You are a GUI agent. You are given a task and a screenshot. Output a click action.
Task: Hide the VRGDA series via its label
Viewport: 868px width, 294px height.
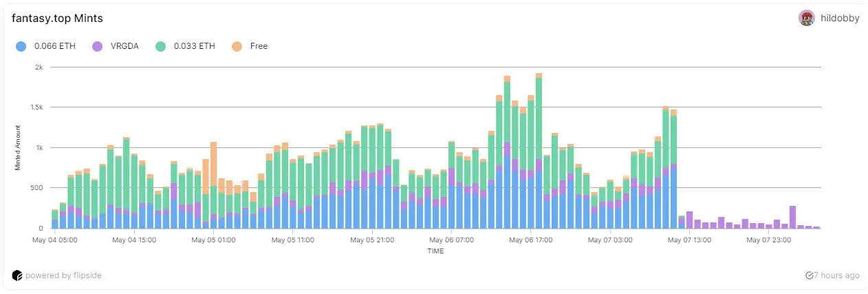126,46
